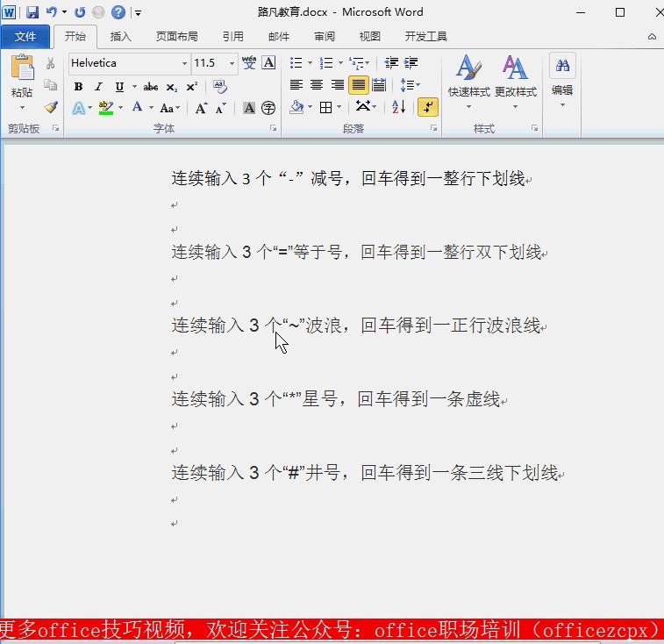Open the highlight color dropdown arrow

pyautogui.click(x=121, y=108)
